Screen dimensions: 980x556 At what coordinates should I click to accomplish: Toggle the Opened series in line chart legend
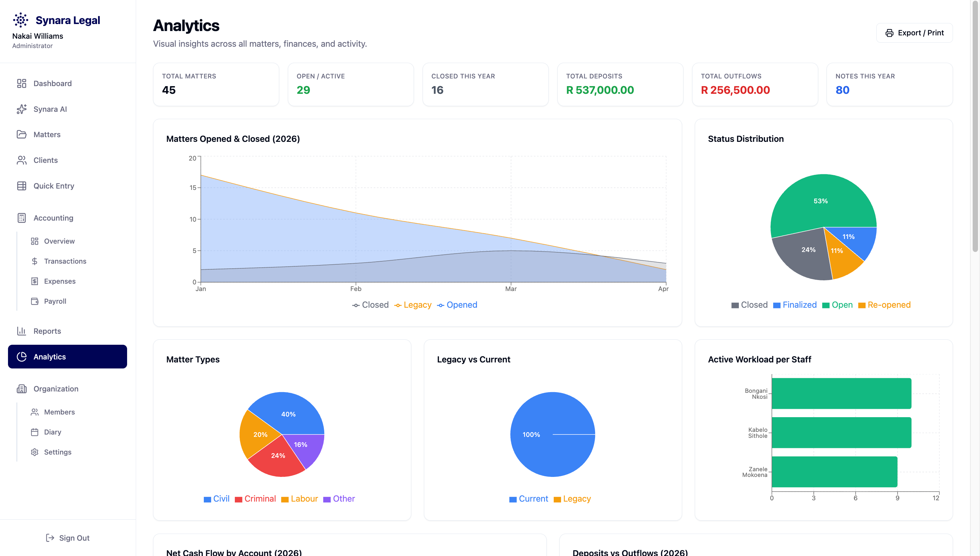click(457, 305)
